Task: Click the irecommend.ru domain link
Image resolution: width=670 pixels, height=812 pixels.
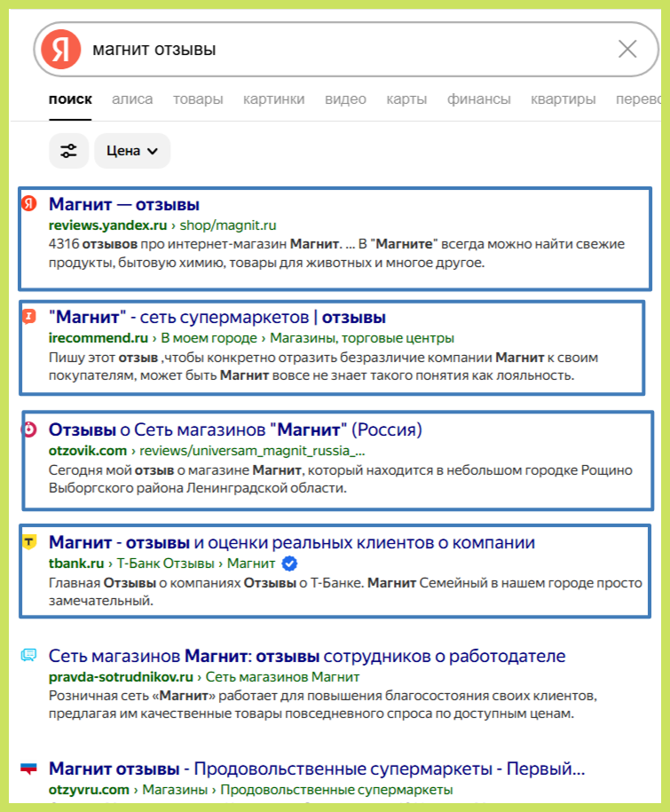Action: [x=99, y=338]
